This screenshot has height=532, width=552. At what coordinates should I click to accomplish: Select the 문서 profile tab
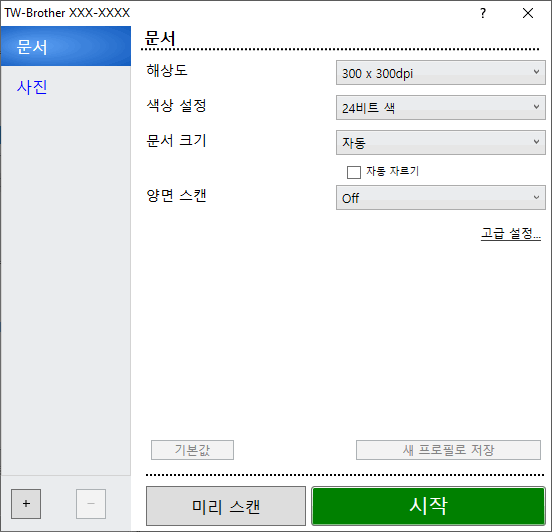(x=66, y=46)
